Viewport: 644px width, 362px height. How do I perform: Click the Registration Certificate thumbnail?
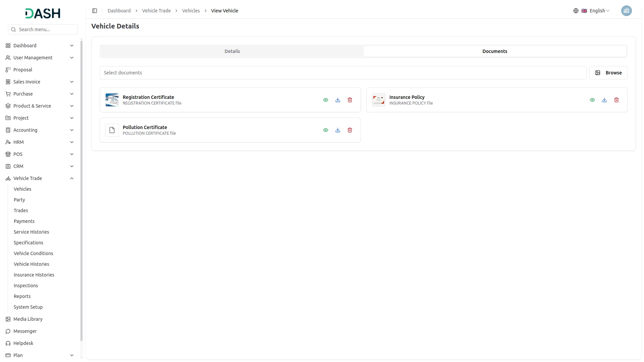112,100
